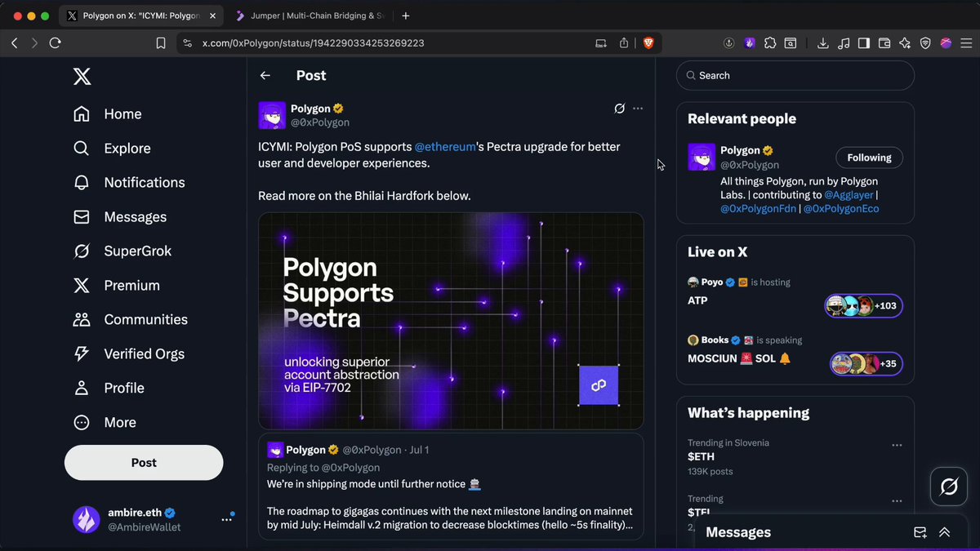Screen dimensions: 980x551
Task: Open browser Downloads
Action: click(x=823, y=43)
